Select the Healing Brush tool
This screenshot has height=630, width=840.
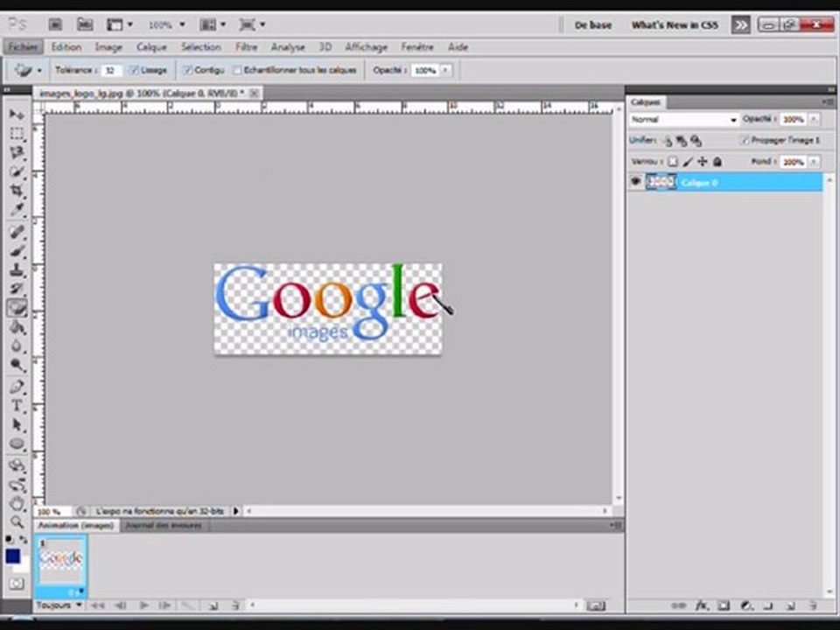17,232
